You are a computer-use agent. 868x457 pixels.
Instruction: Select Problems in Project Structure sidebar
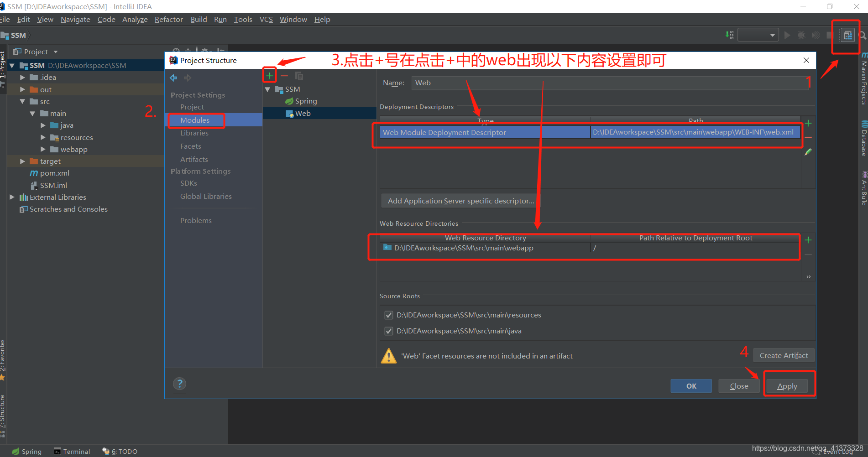(196, 221)
